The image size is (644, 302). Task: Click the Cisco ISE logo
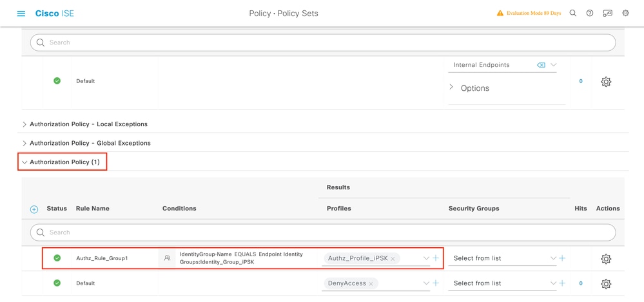tap(55, 14)
